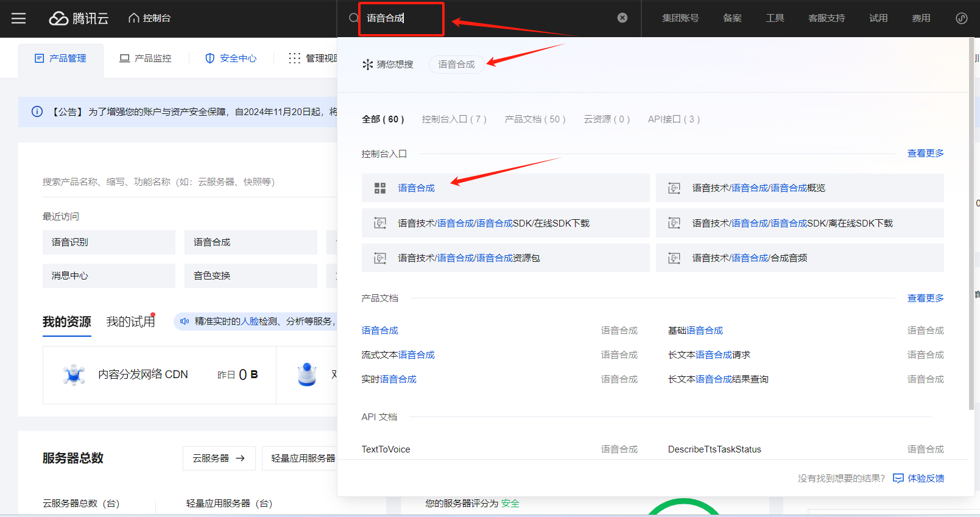
Task: Open 备案 menu
Action: tap(732, 18)
